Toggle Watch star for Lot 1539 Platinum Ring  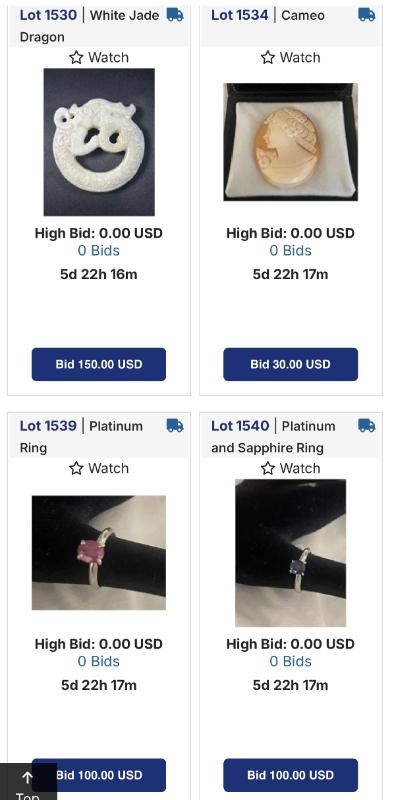[77, 468]
